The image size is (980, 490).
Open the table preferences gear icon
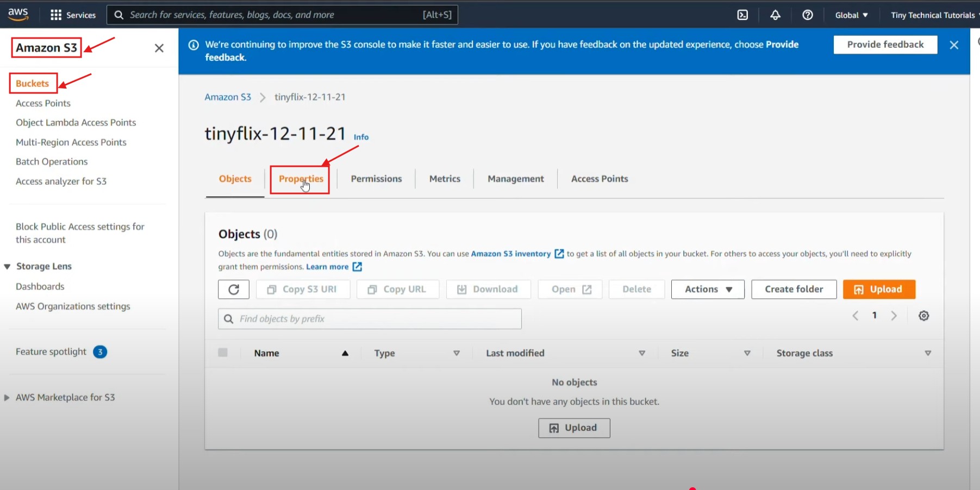point(923,316)
